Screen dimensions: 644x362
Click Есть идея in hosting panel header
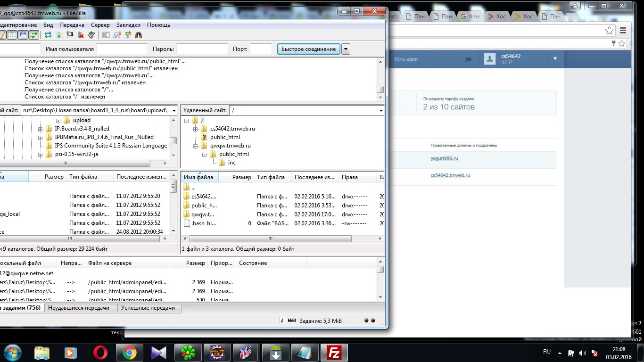pos(406,59)
